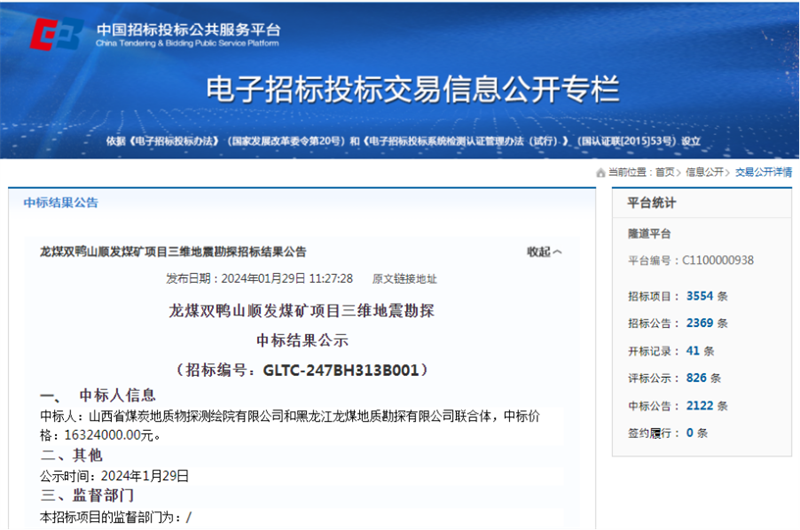
Task: Click the red and blue platform logo
Action: pos(55,33)
